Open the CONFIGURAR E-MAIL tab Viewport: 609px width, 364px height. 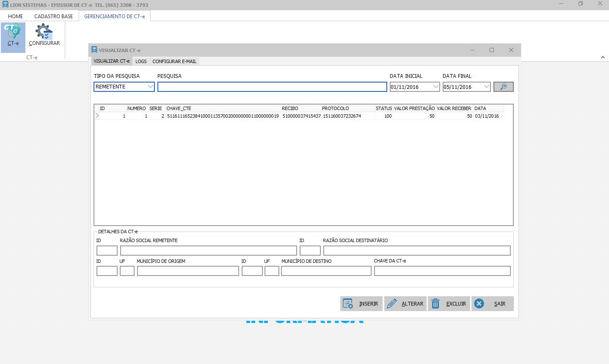pos(174,61)
